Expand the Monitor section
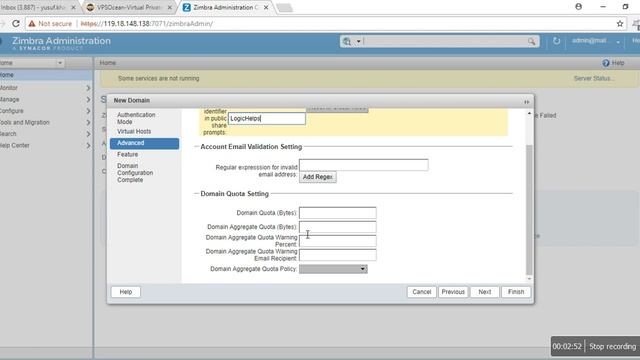 pos(88,88)
